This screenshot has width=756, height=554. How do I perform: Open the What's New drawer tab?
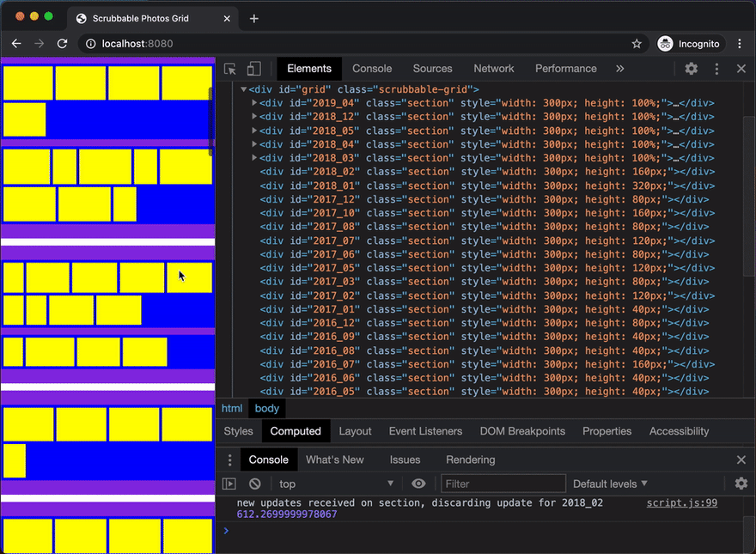coord(334,460)
